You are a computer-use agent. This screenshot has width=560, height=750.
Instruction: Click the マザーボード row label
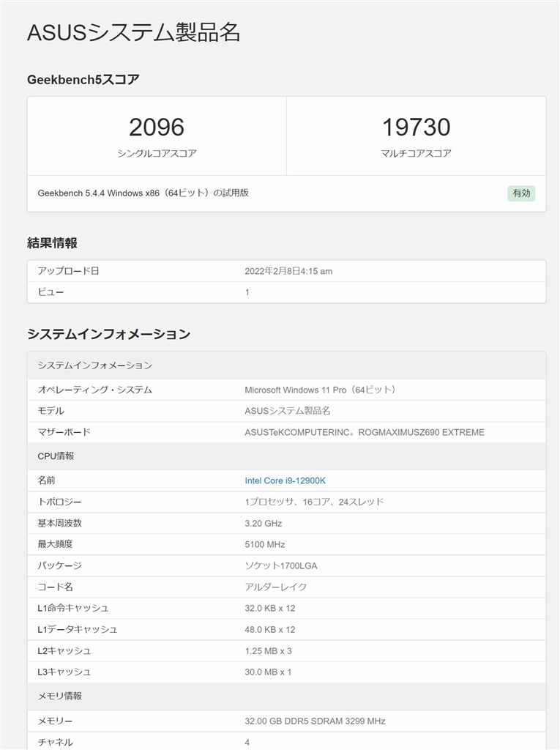click(x=64, y=432)
